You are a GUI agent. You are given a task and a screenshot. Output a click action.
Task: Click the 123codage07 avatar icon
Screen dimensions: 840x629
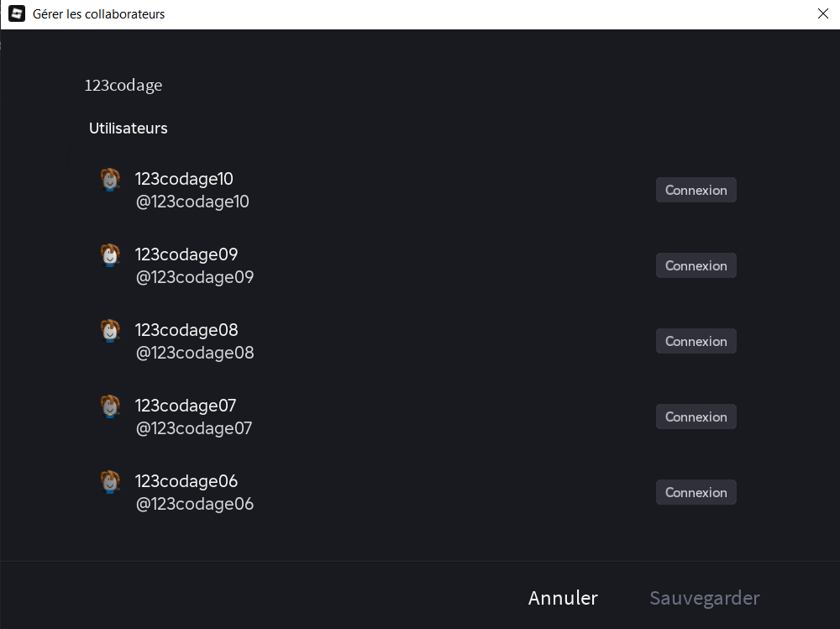coord(110,407)
